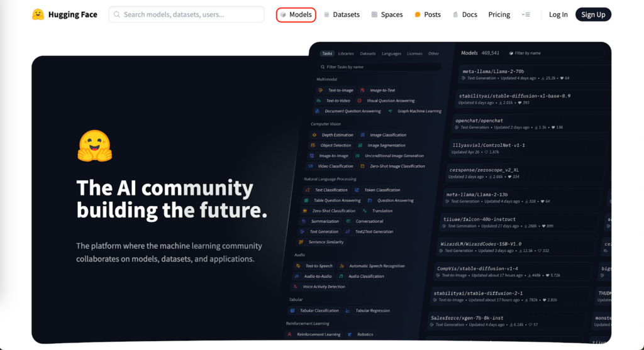Select the Tasks tab in filter panel
Image resolution: width=644 pixels, height=350 pixels.
(x=327, y=54)
